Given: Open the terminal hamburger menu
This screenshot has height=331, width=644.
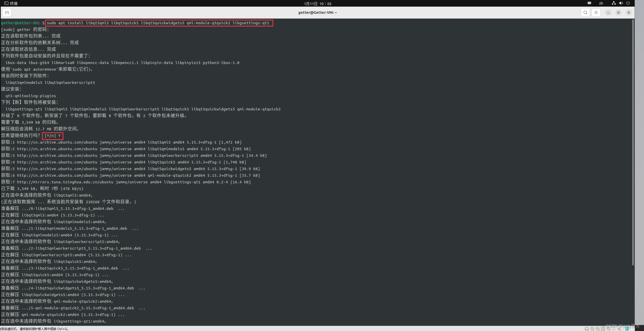Looking at the screenshot, I should click(x=596, y=12).
